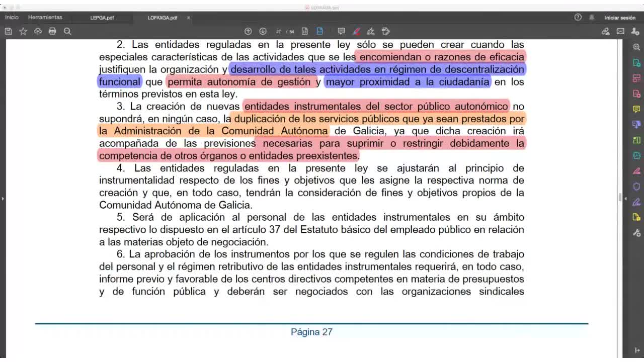
Task: Open the blue Combine files tool
Action: [636, 124]
